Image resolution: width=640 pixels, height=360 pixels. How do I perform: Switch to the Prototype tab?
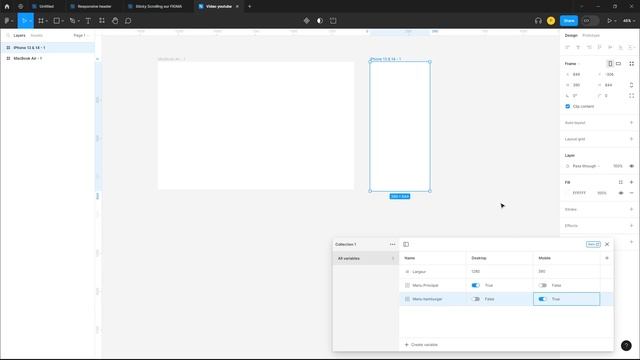pyautogui.click(x=591, y=36)
